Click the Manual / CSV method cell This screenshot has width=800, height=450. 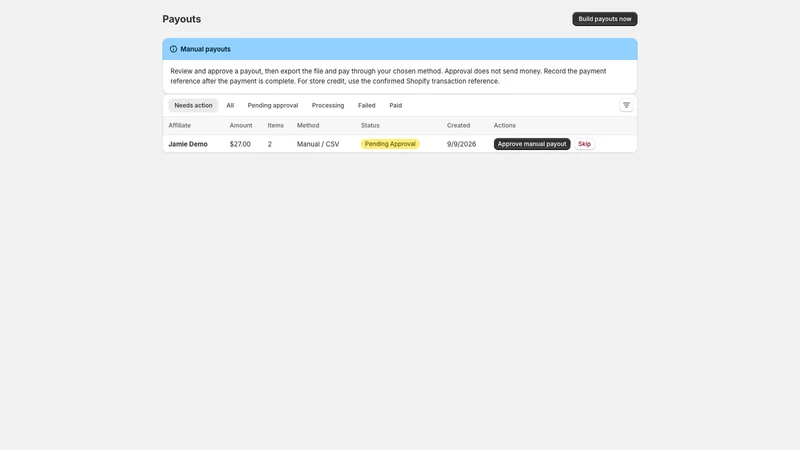click(318, 144)
